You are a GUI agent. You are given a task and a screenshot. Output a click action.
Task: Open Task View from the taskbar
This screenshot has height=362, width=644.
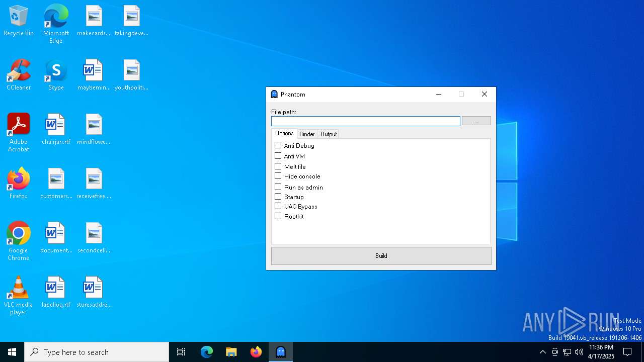pyautogui.click(x=181, y=352)
